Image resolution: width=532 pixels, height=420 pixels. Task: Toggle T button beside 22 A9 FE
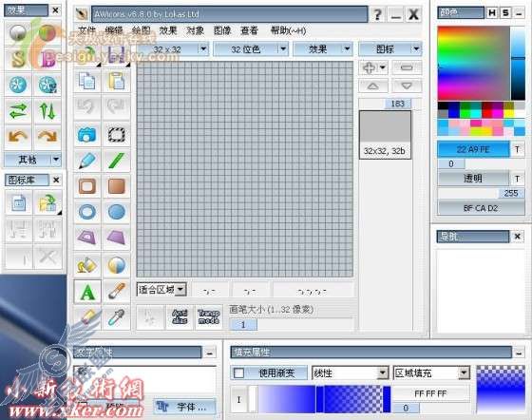coord(517,149)
